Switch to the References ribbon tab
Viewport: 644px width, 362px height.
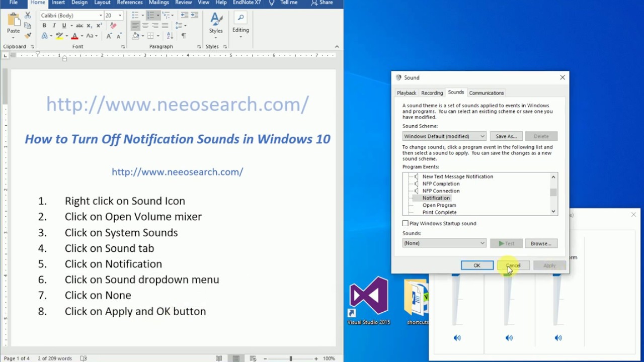129,3
